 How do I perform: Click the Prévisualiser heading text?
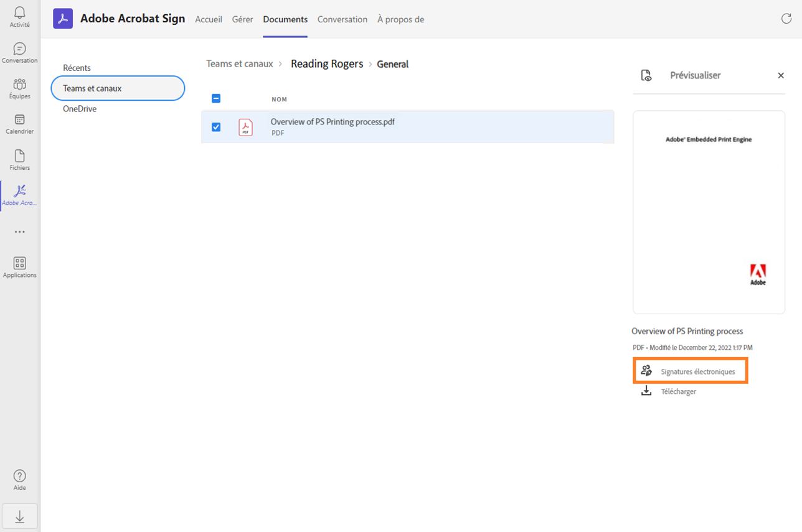click(x=696, y=75)
